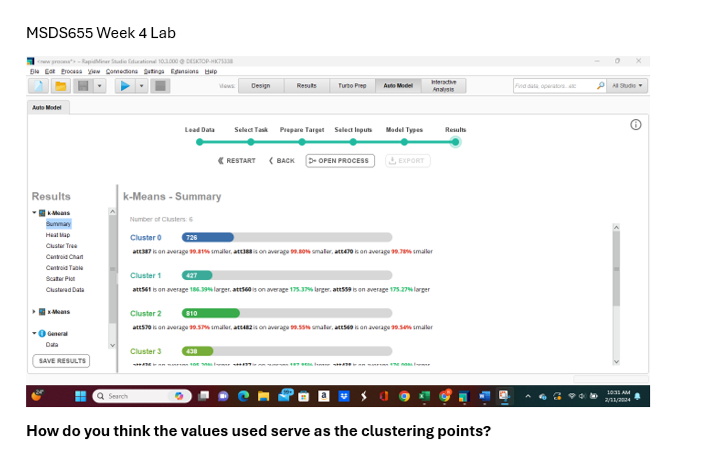Open the Mail app from the taskbar

click(x=284, y=395)
